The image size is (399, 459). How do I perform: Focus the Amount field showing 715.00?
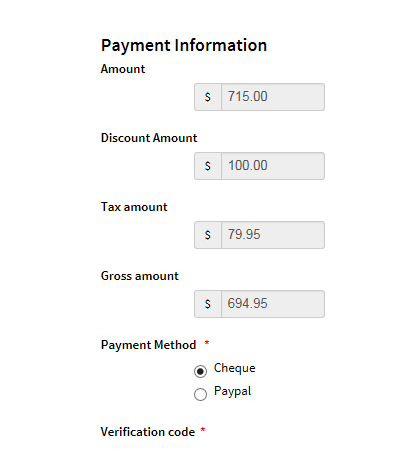click(x=273, y=97)
